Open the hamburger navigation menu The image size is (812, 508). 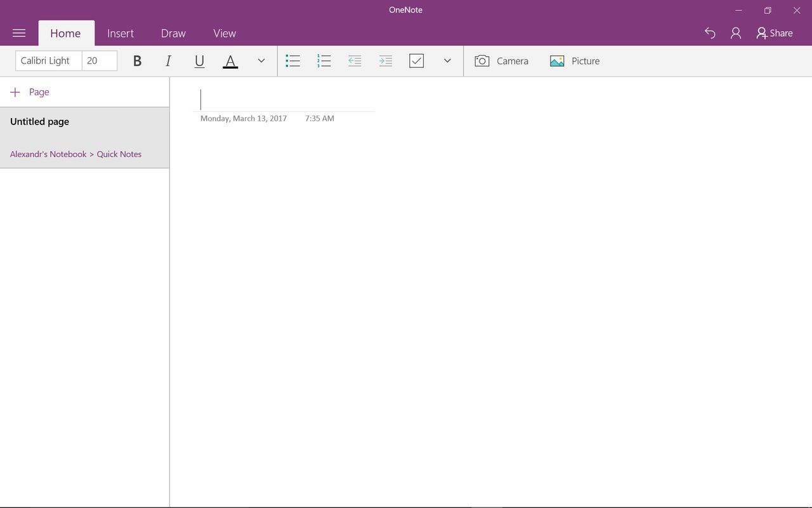click(19, 33)
